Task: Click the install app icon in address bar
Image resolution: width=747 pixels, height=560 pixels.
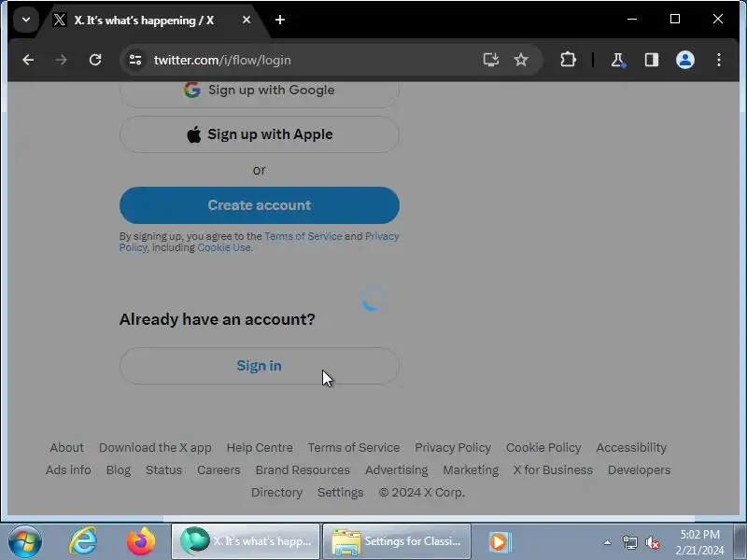Action: [491, 60]
